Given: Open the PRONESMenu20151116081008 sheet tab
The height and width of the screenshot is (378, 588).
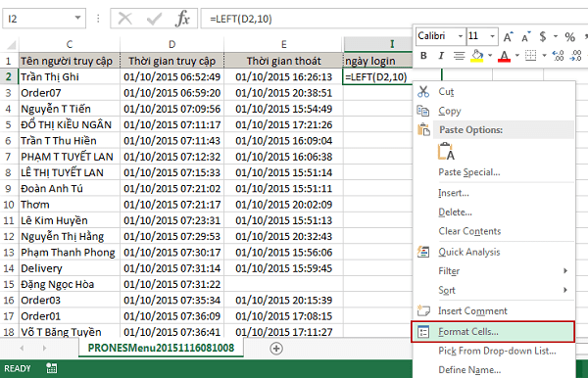Looking at the screenshot, I should coord(161,348).
